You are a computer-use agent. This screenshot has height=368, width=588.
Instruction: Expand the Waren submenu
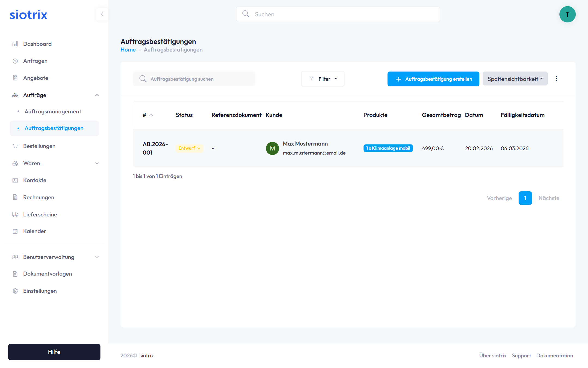click(97, 163)
